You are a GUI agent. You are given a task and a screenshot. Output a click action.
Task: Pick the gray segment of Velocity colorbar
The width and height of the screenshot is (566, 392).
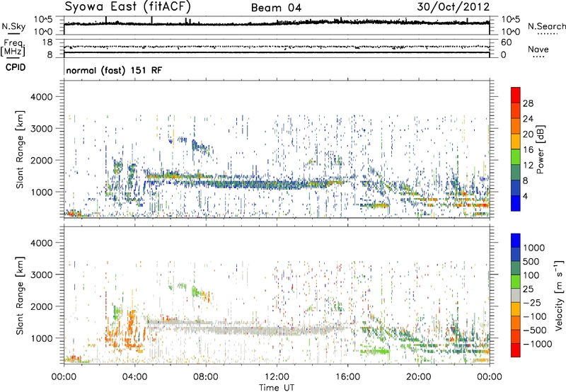[516, 295]
